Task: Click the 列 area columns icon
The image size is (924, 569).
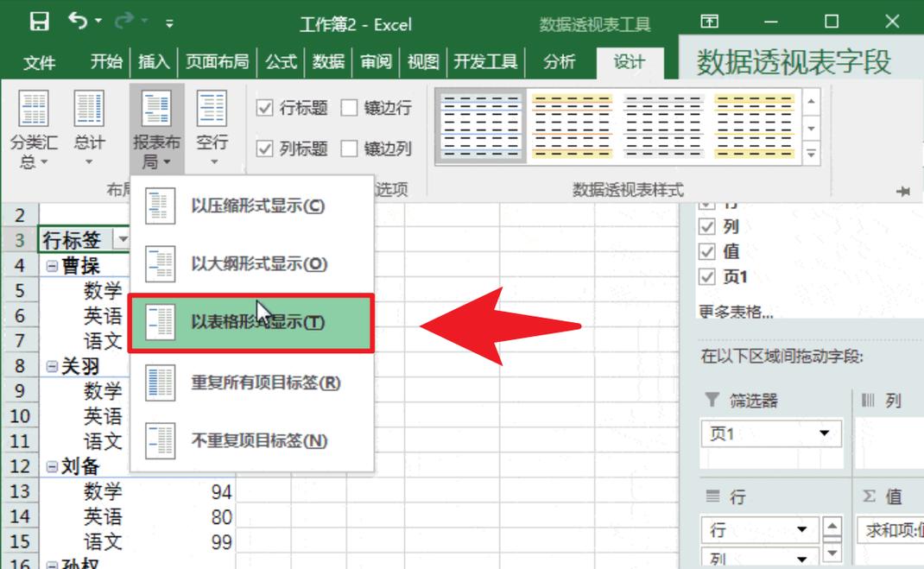Action: (x=868, y=400)
